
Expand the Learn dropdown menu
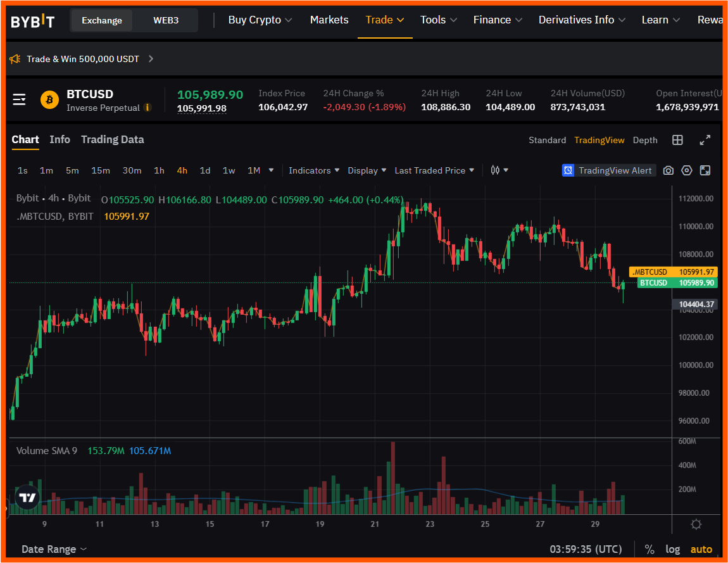(660, 20)
